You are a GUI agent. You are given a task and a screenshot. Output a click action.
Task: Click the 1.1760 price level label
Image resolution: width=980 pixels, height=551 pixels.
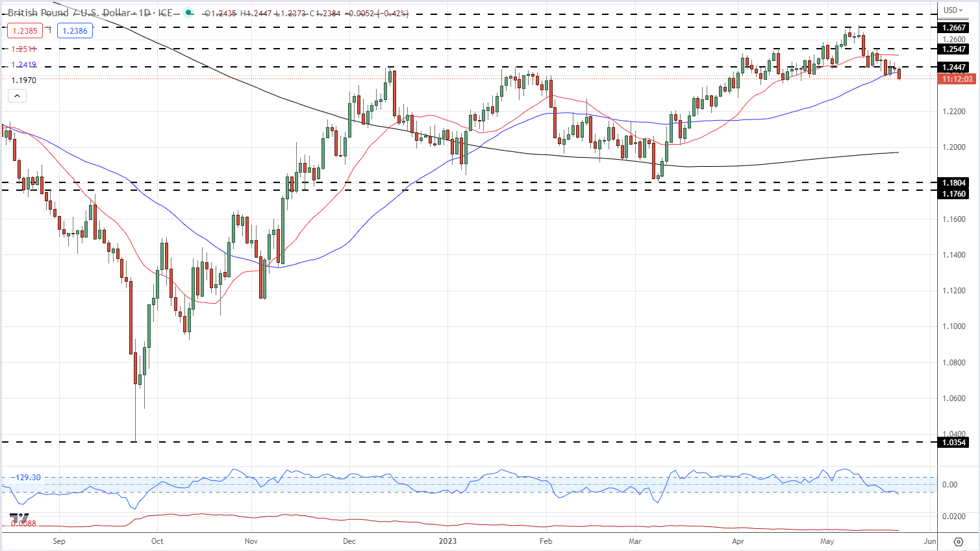(x=953, y=194)
